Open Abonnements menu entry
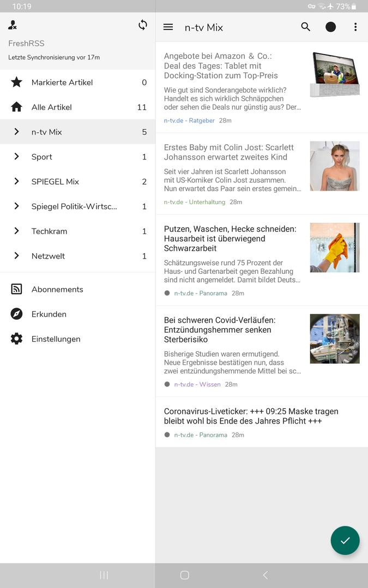368x588 pixels. [x=78, y=289]
